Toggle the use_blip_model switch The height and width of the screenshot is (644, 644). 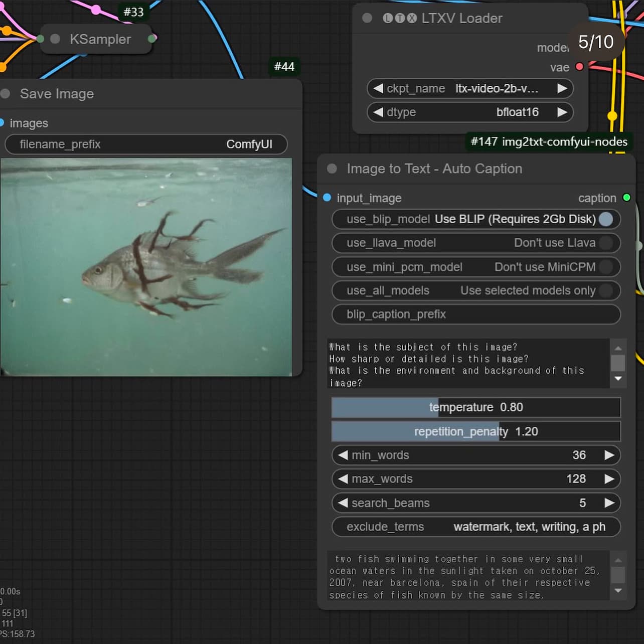click(x=606, y=219)
